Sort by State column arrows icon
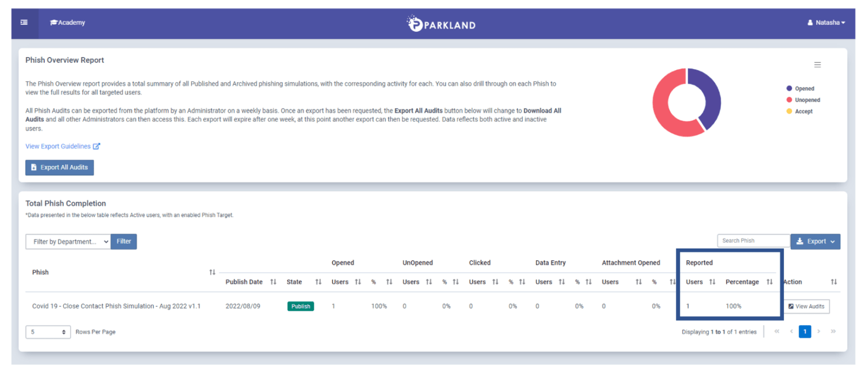 click(318, 282)
